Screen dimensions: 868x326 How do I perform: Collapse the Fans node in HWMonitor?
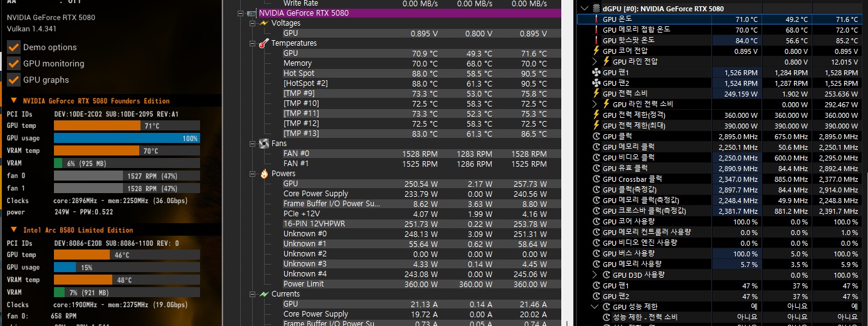pyautogui.click(x=252, y=144)
